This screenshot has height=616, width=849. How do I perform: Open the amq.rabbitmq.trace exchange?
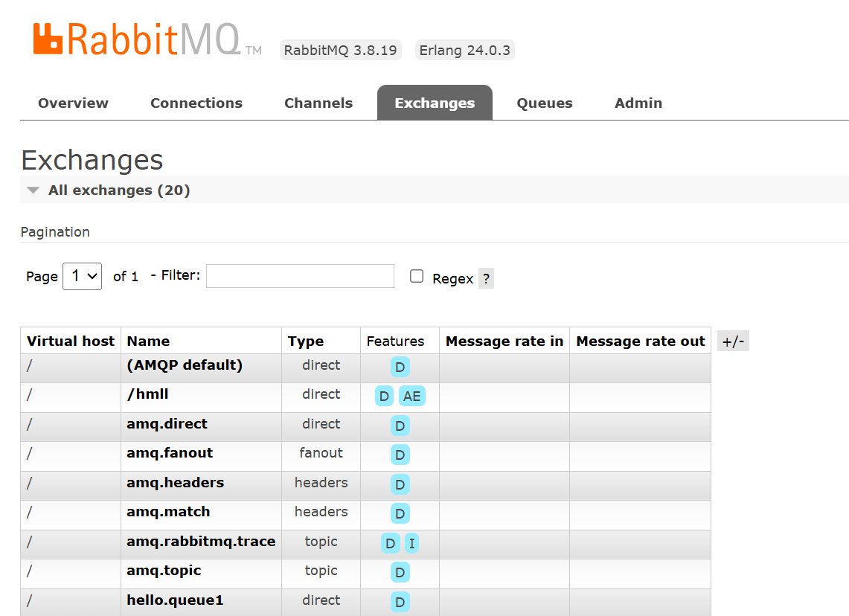(201, 542)
